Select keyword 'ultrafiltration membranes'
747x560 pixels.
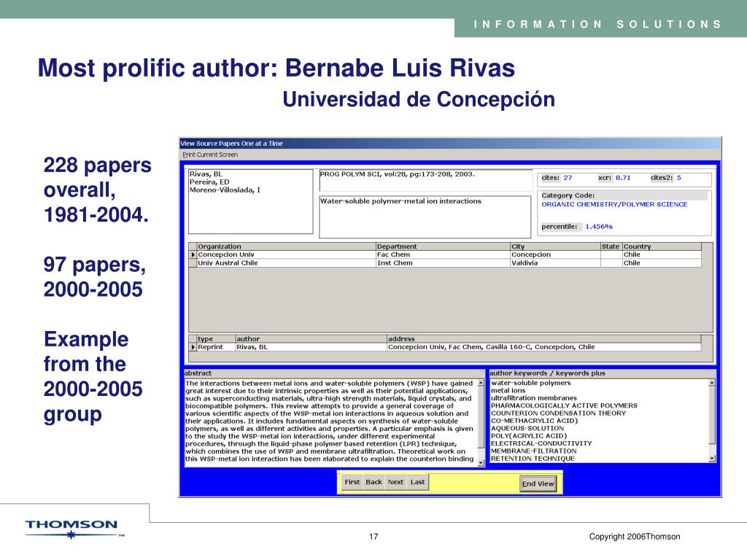(533, 398)
